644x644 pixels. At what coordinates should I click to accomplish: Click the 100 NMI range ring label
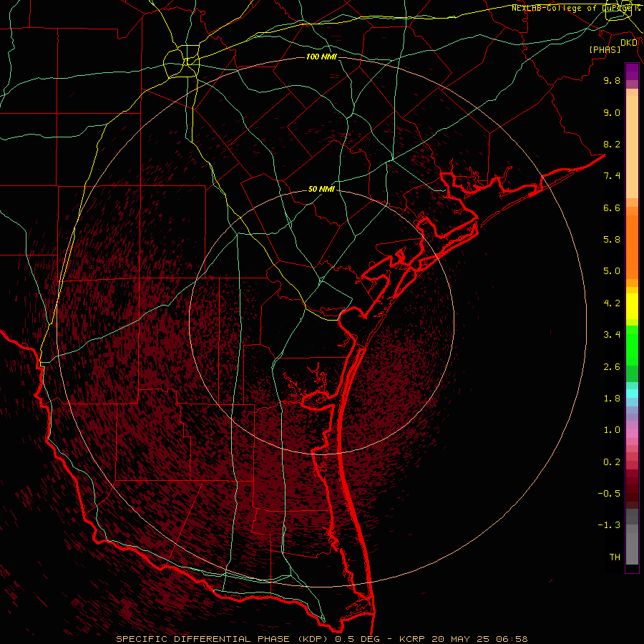(x=321, y=57)
